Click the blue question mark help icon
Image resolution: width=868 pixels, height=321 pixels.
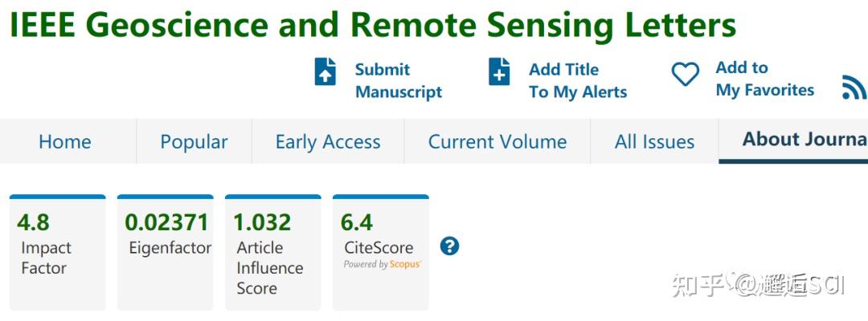pyautogui.click(x=450, y=246)
